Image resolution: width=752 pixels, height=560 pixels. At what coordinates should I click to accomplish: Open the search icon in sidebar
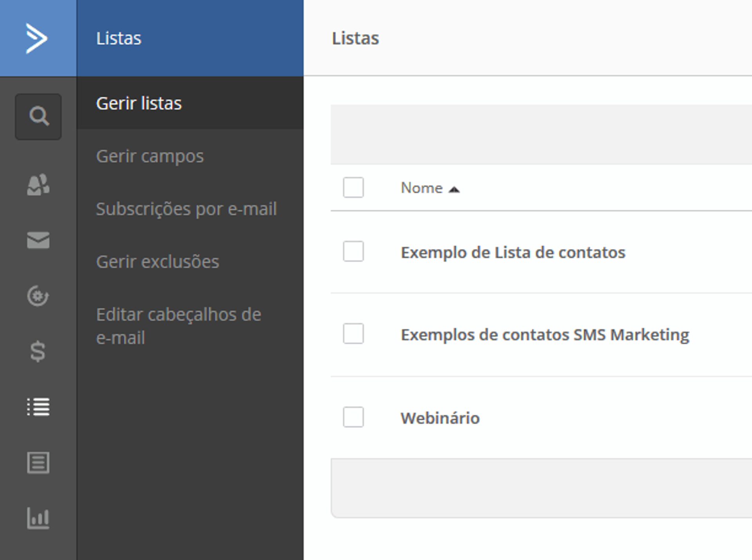click(38, 117)
